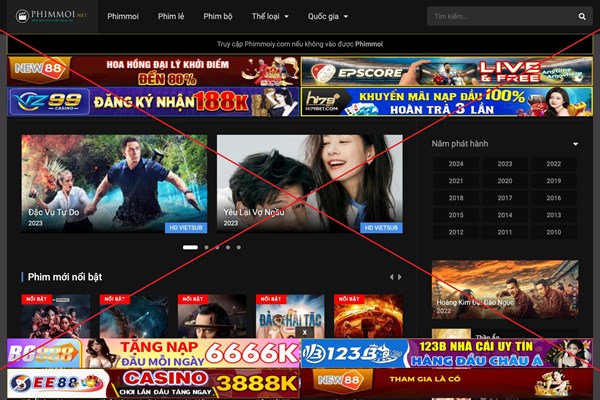This screenshot has height=400, width=600.
Task: Select year 2021 filter
Action: (x=456, y=181)
